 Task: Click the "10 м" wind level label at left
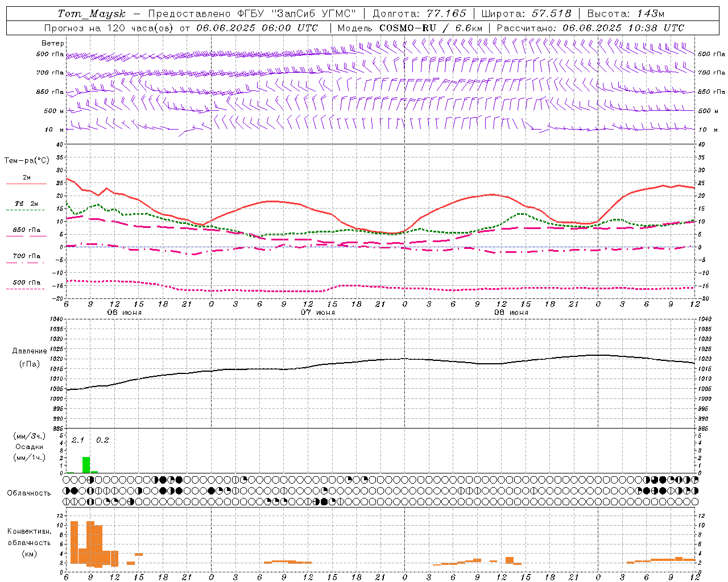point(55,130)
